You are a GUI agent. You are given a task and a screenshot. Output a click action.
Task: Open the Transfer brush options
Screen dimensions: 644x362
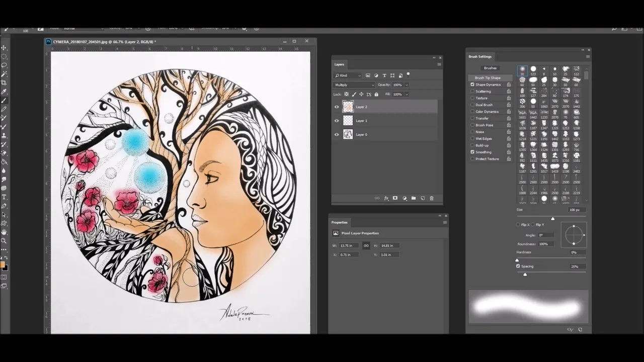(x=482, y=118)
